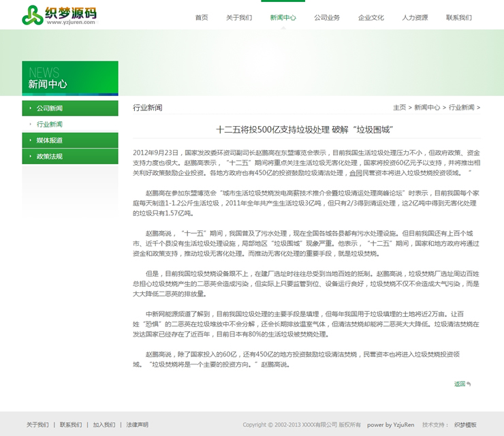This screenshot has width=504, height=436.
Task: Open 媒体报道 sidebar category
Action: click(50, 140)
